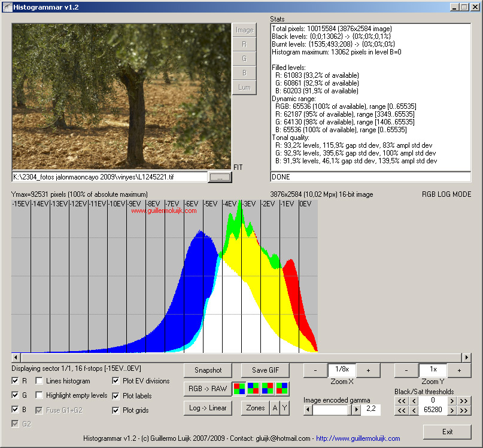Click the Image encoded gamma slider track
Viewport: 483px width, 448px height.
(332, 410)
